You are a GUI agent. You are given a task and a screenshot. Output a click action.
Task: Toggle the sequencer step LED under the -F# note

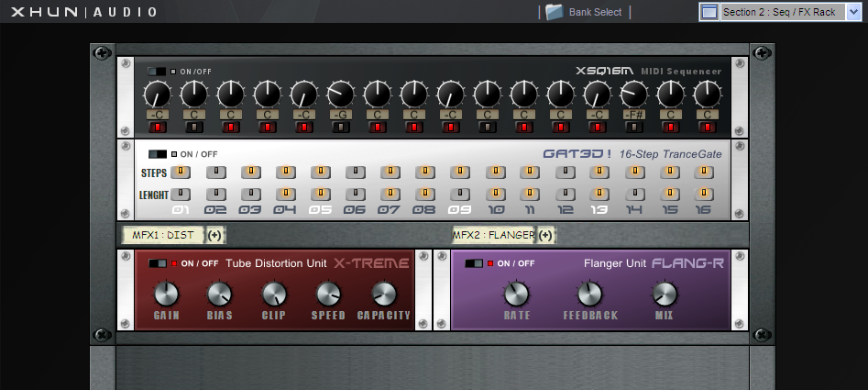coord(633,128)
